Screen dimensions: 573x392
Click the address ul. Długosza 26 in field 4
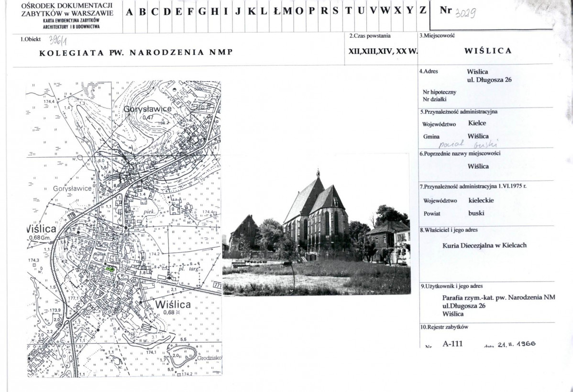489,80
